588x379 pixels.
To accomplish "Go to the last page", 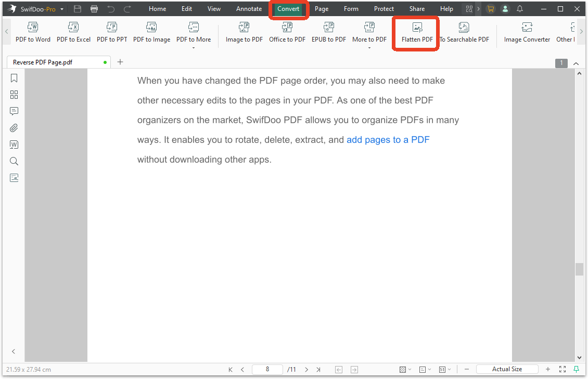I will pos(318,370).
